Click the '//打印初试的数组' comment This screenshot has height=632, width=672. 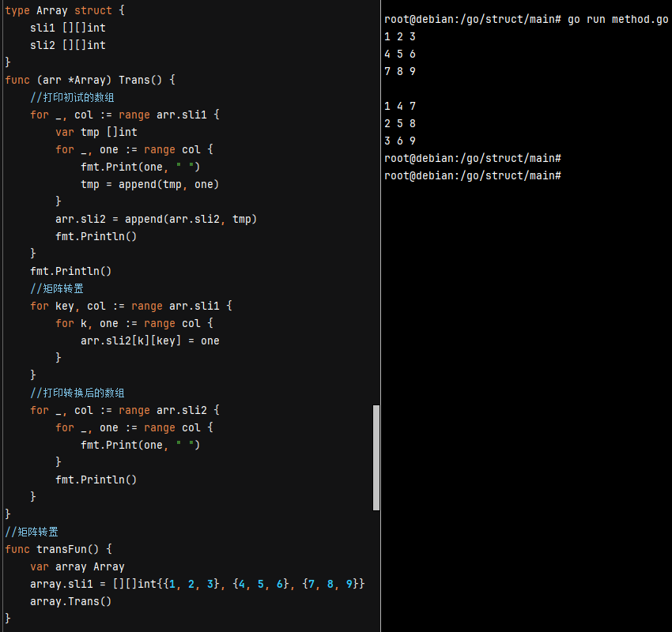coord(72,97)
